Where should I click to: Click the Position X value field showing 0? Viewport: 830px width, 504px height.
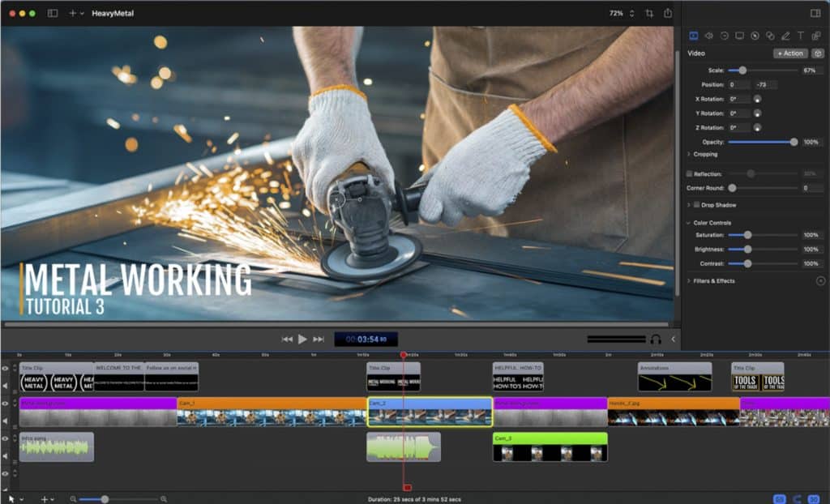coord(738,85)
